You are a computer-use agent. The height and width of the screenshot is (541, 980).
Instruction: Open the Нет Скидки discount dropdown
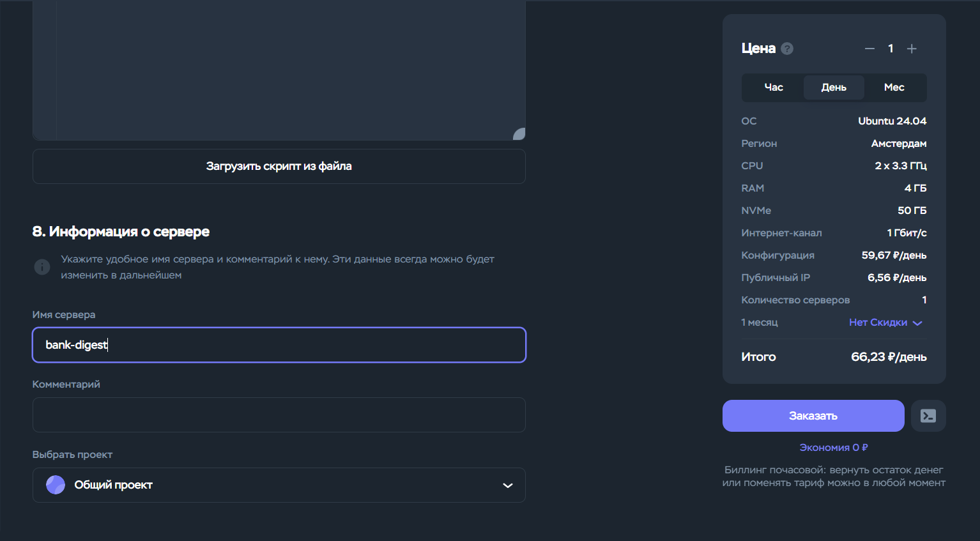(885, 323)
